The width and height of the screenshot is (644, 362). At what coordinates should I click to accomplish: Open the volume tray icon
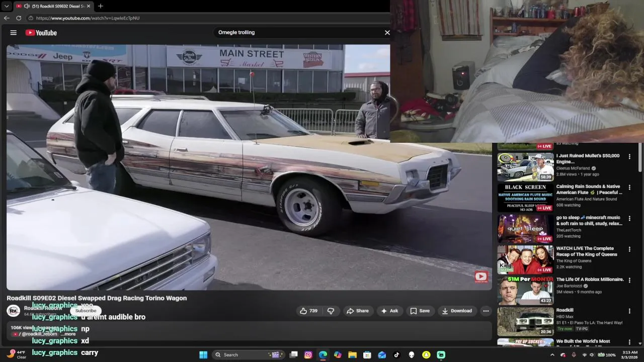point(592,354)
